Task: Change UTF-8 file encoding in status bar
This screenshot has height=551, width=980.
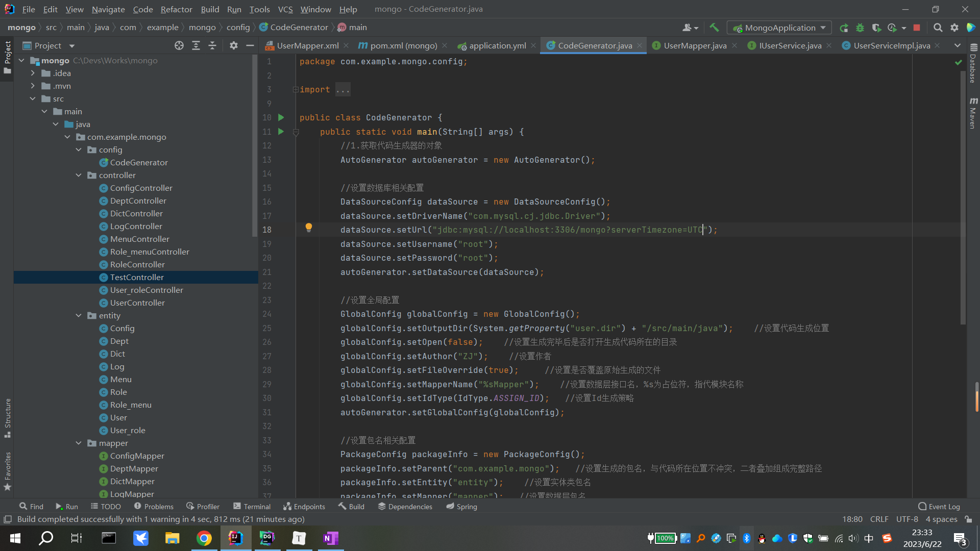Action: click(907, 519)
